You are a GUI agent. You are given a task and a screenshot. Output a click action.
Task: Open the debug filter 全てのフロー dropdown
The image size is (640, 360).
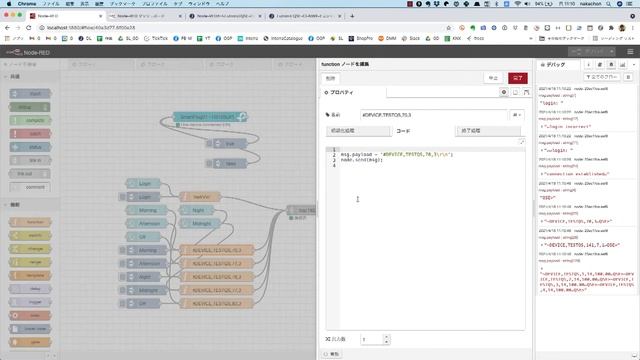point(602,77)
